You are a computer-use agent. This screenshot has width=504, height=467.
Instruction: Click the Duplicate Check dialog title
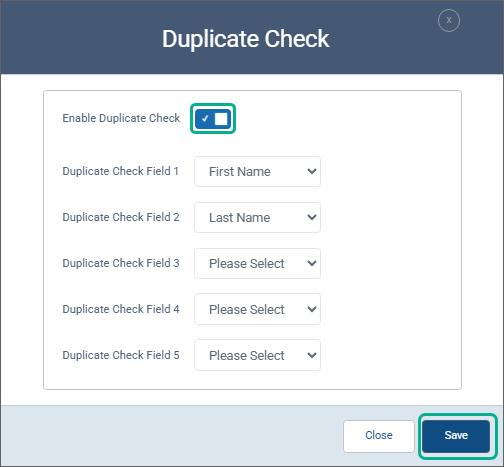(246, 39)
